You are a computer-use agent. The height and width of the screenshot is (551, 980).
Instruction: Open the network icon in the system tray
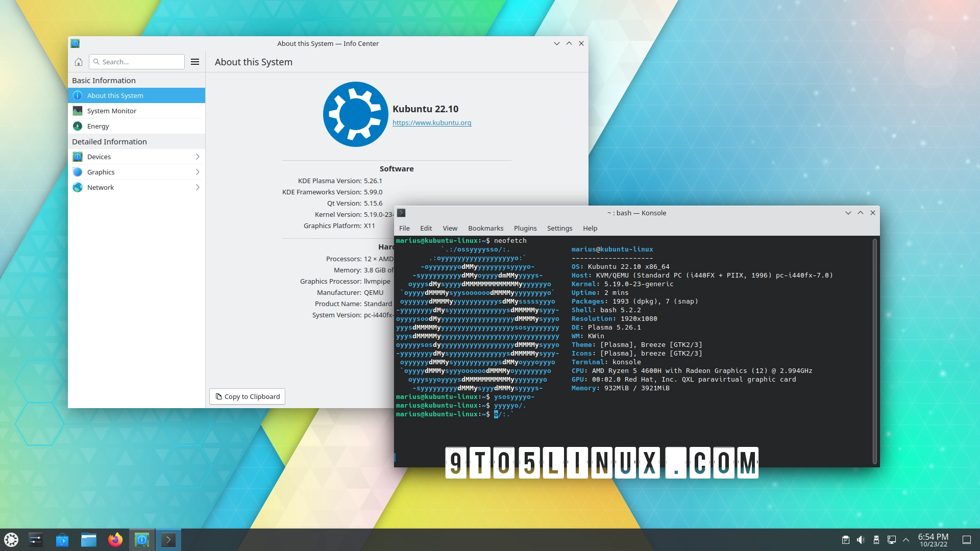892,539
